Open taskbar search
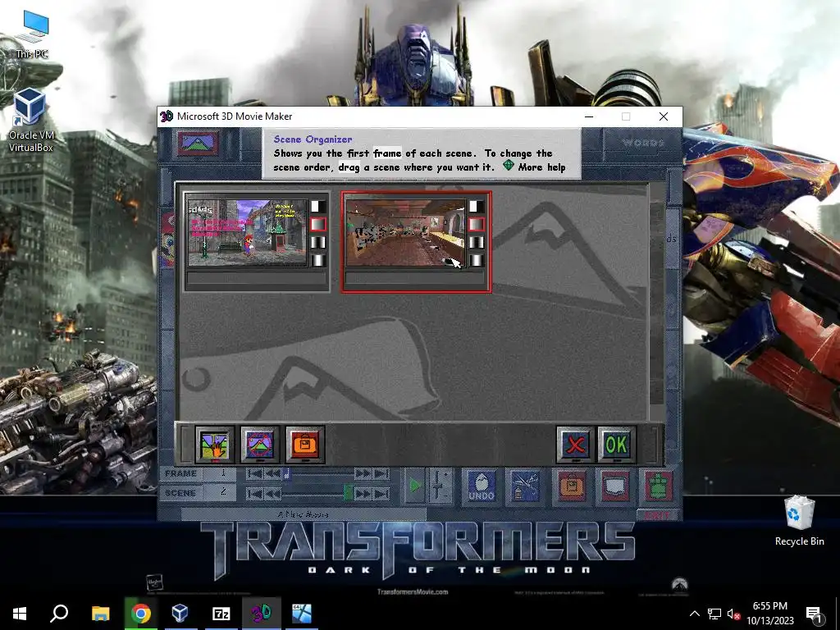The height and width of the screenshot is (630, 840). tap(59, 613)
